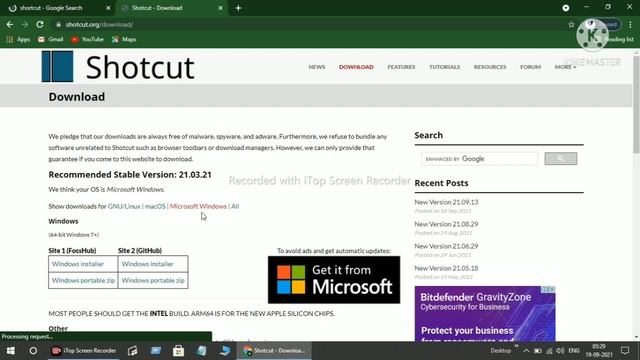Image resolution: width=640 pixels, height=360 pixels.
Task: Open battery status tray icon
Action: click(x=538, y=351)
